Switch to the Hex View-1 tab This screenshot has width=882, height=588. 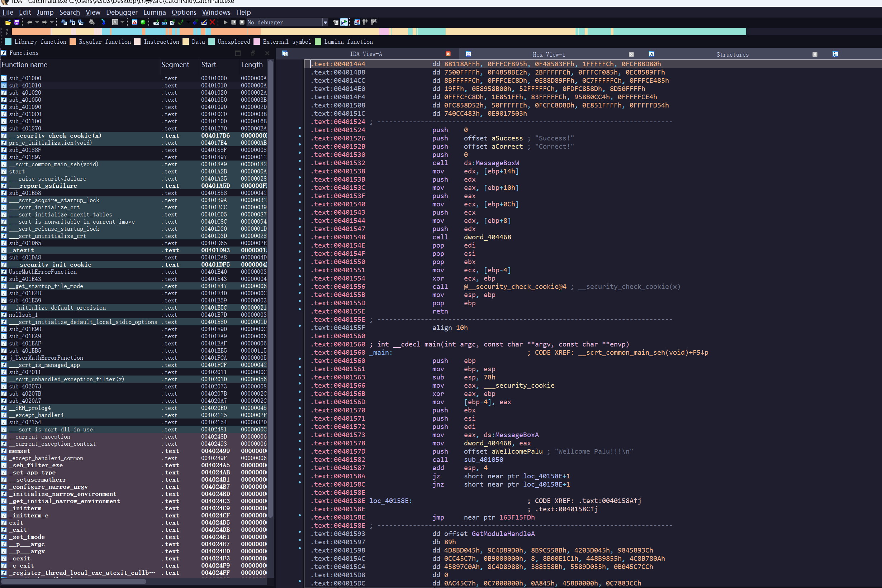point(549,54)
